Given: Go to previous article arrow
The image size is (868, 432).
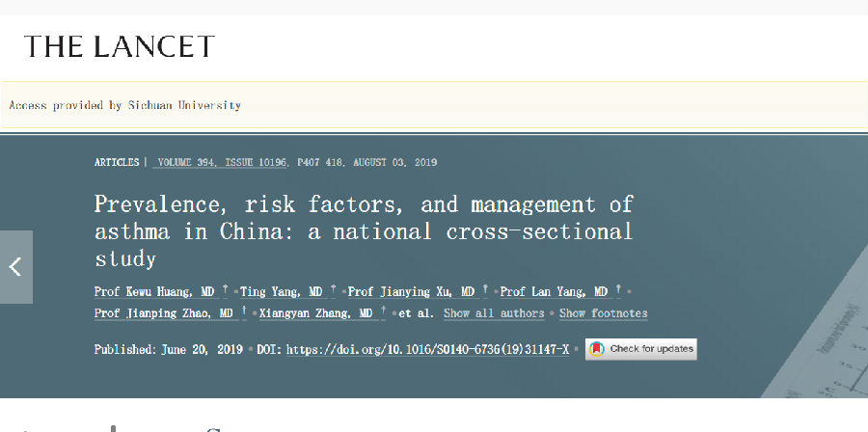Looking at the screenshot, I should (16, 267).
